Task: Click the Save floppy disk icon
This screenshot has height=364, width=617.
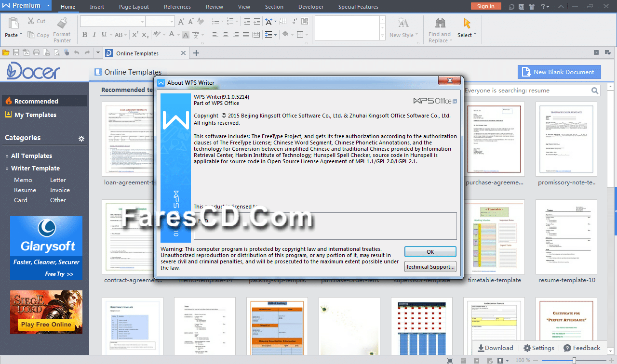Action: coord(16,52)
